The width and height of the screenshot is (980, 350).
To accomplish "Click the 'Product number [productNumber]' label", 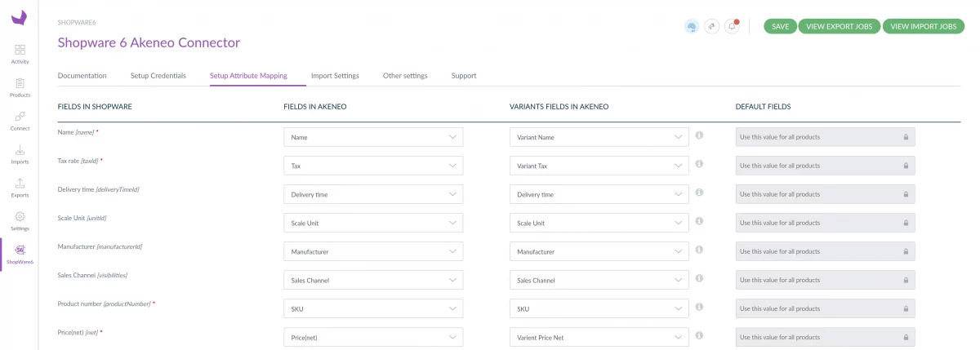I will point(105,303).
